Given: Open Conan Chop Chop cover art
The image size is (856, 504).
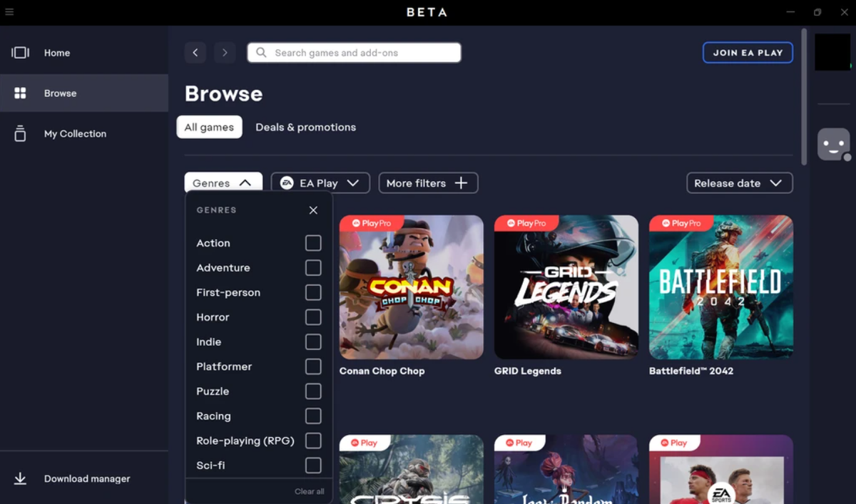Looking at the screenshot, I should [412, 287].
